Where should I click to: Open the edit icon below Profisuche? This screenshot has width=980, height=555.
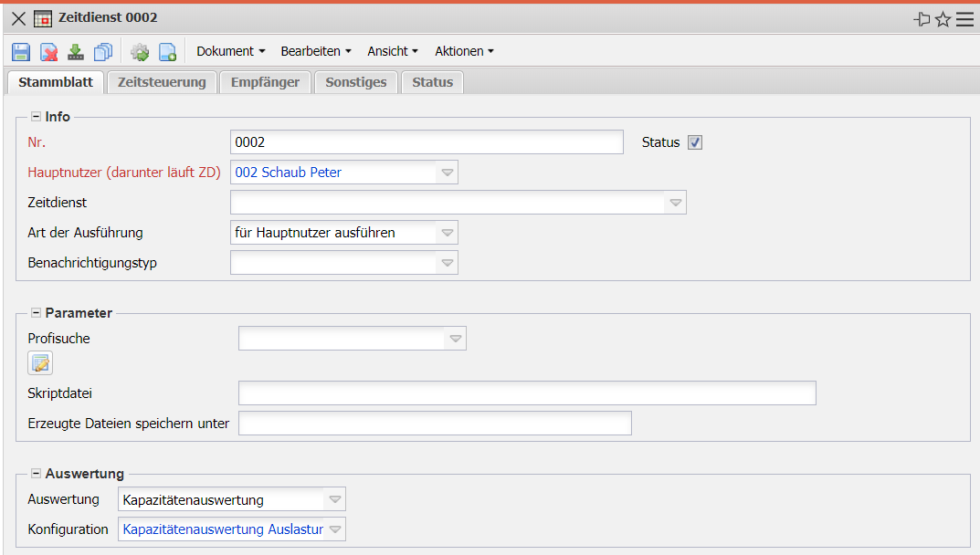(x=40, y=363)
